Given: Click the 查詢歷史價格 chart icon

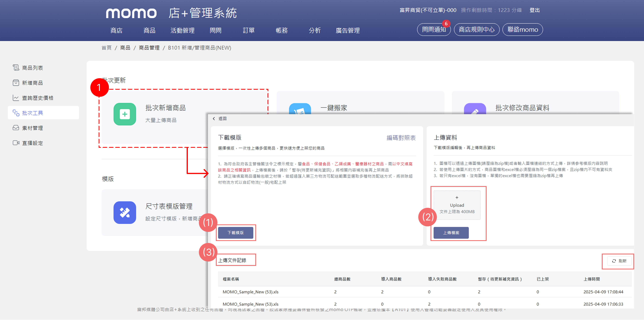Looking at the screenshot, I should click(x=16, y=98).
